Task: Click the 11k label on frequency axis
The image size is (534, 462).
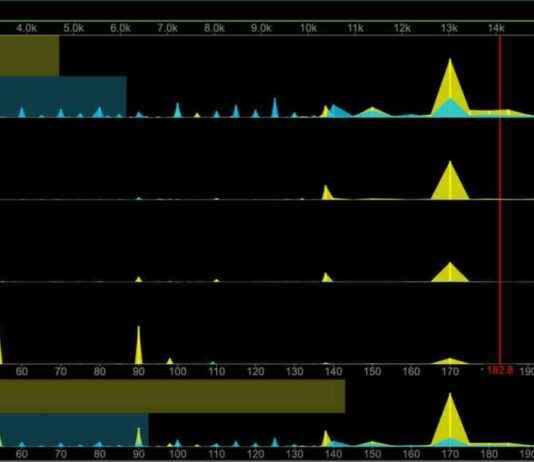Action: pyautogui.click(x=355, y=28)
